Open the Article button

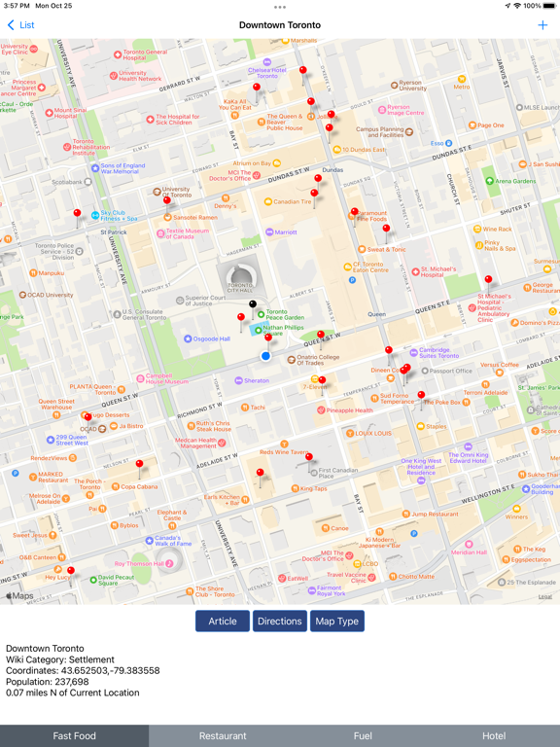(223, 622)
